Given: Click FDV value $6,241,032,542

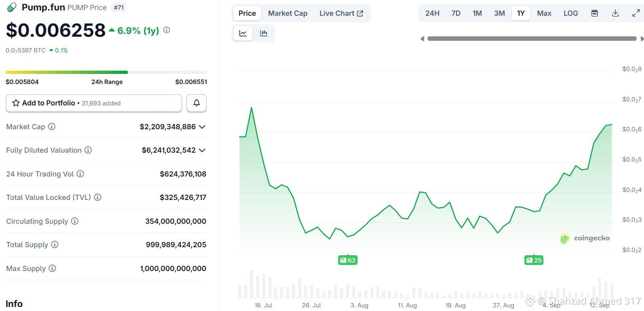Looking at the screenshot, I should coord(169,150).
